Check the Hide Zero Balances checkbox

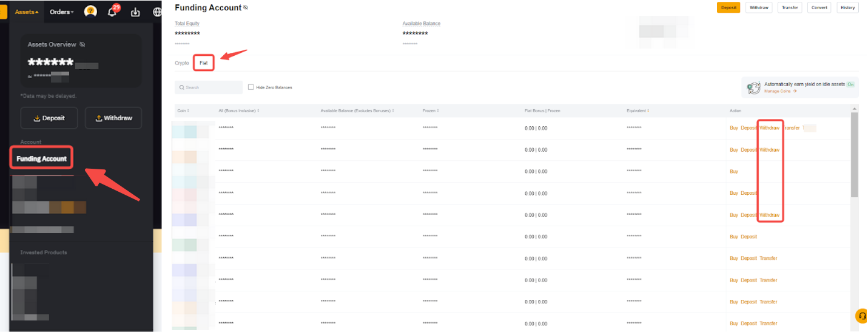251,87
